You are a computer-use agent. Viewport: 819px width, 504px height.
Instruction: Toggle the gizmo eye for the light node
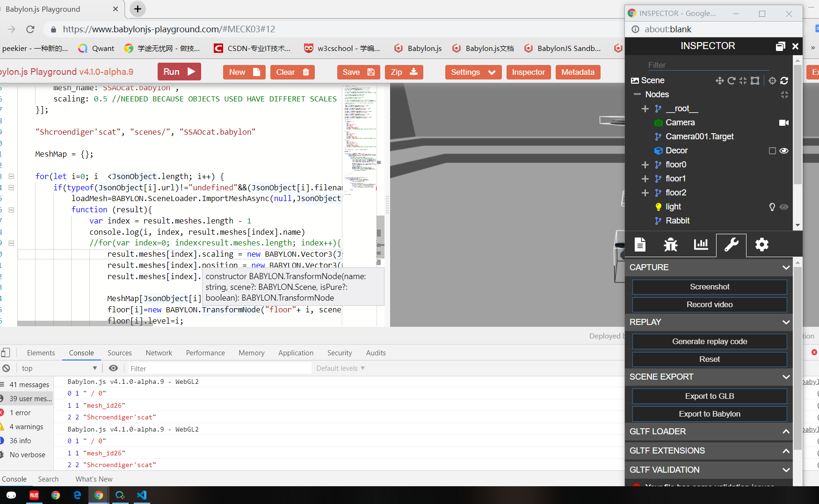(x=784, y=207)
